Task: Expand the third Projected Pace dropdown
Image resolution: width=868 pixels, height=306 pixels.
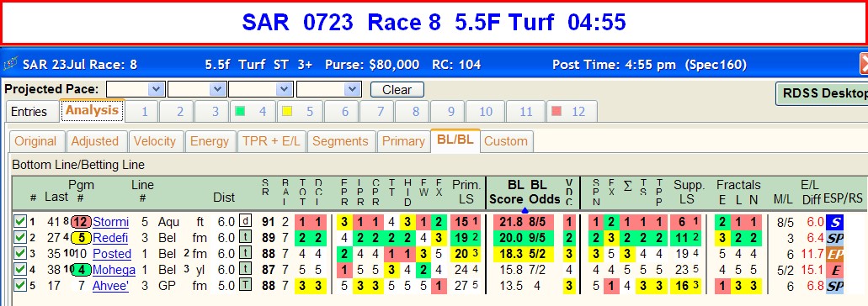Action: point(261,89)
